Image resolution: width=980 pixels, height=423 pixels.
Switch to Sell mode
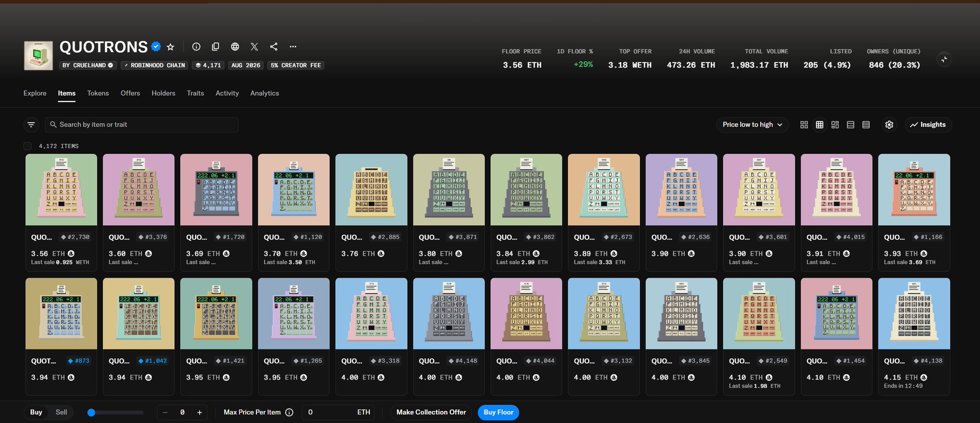(61, 412)
